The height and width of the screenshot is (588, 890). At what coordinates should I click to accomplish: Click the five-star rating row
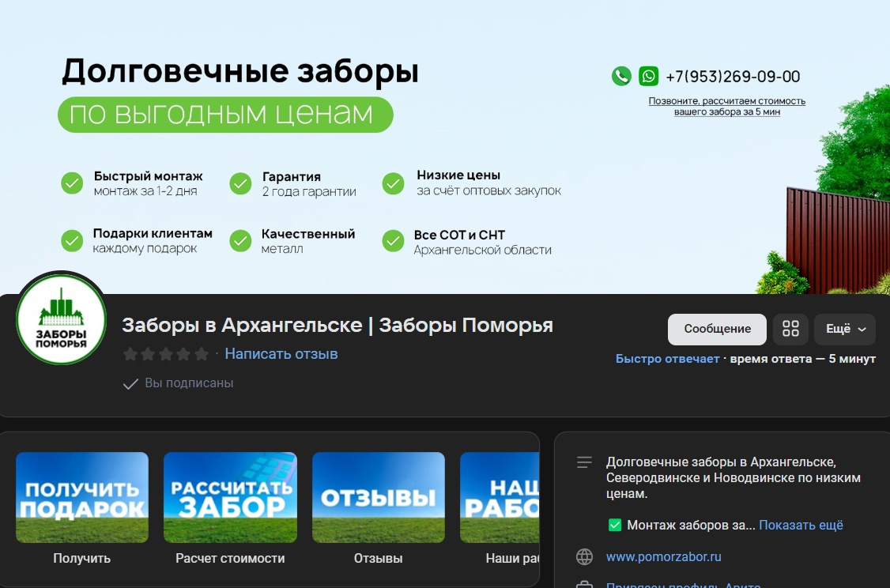coord(166,354)
